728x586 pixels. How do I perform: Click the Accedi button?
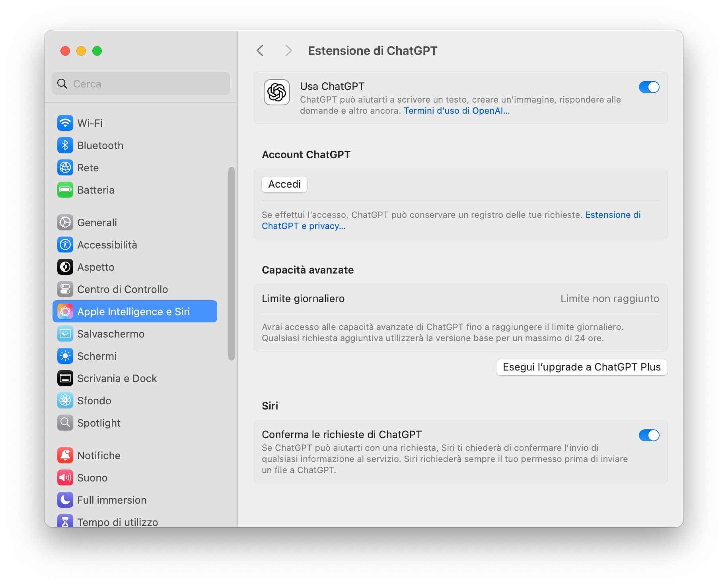[x=284, y=184]
